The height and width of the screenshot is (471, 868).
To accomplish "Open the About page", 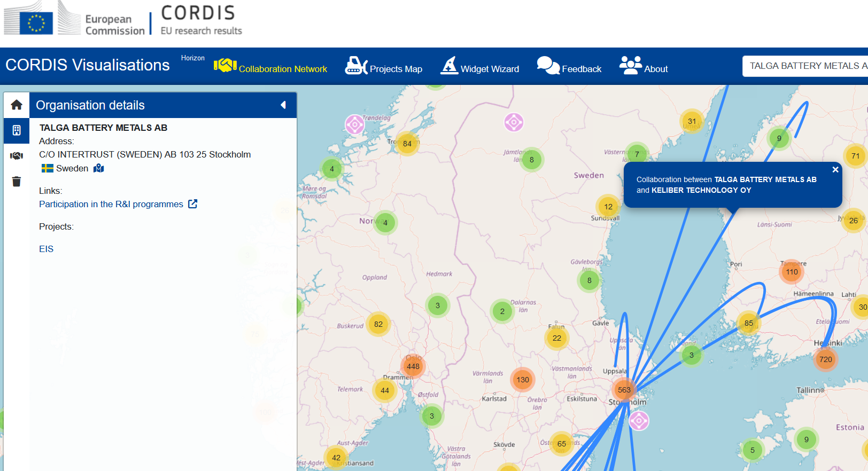I will tap(644, 67).
